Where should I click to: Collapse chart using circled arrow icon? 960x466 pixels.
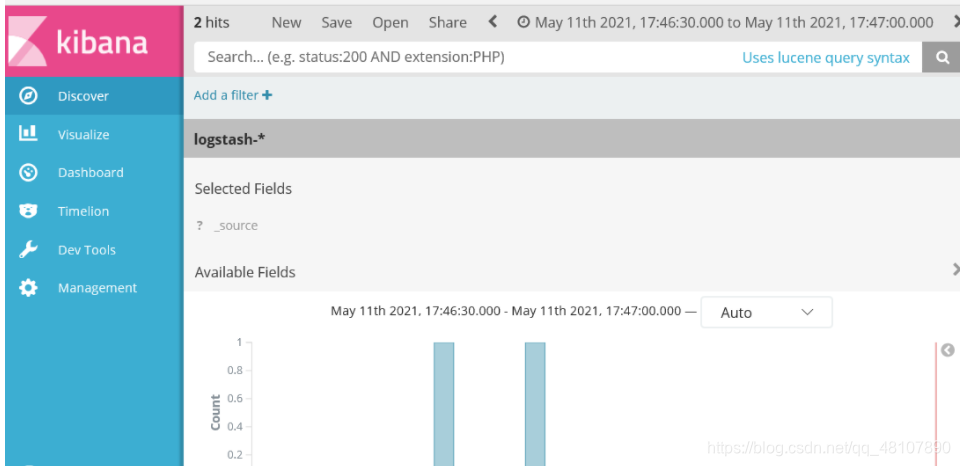tap(948, 350)
